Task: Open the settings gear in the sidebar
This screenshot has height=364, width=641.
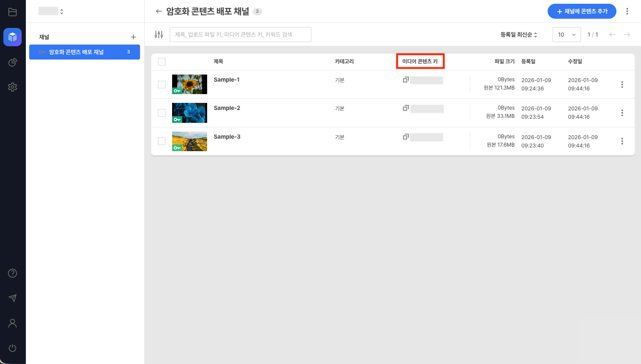Action: (x=13, y=87)
